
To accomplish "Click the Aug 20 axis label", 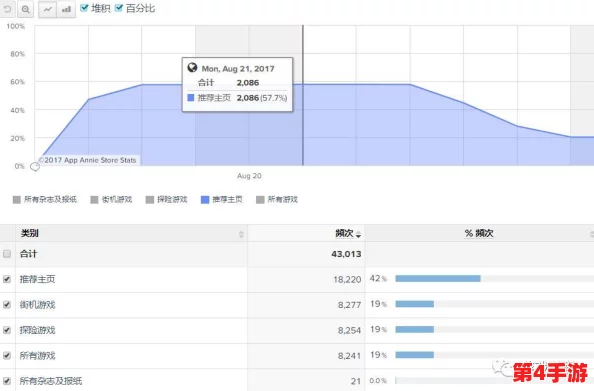I will coord(249,176).
